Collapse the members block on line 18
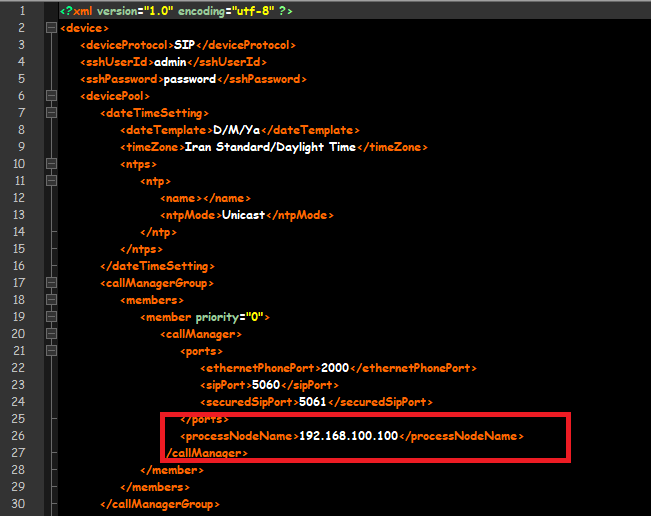 pyautogui.click(x=50, y=300)
